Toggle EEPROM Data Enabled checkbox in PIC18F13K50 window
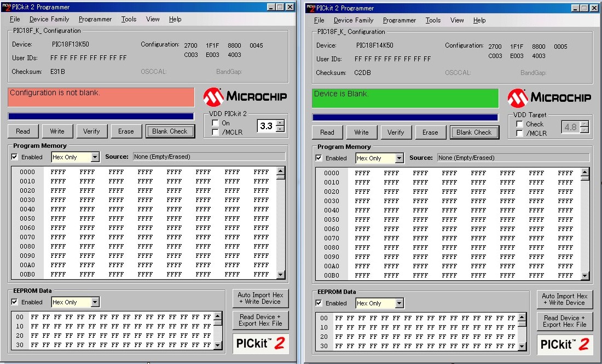The width and height of the screenshot is (602, 364). 15,302
